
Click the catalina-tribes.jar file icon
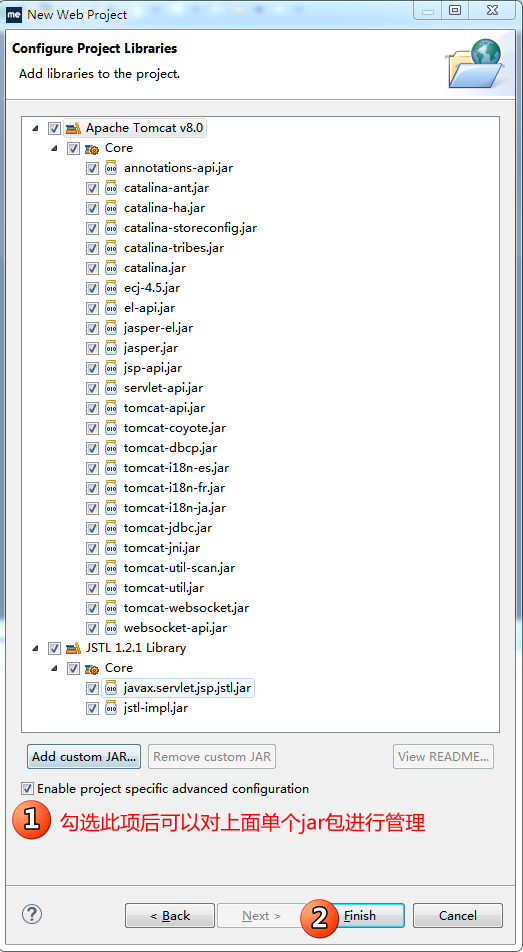(x=111, y=248)
